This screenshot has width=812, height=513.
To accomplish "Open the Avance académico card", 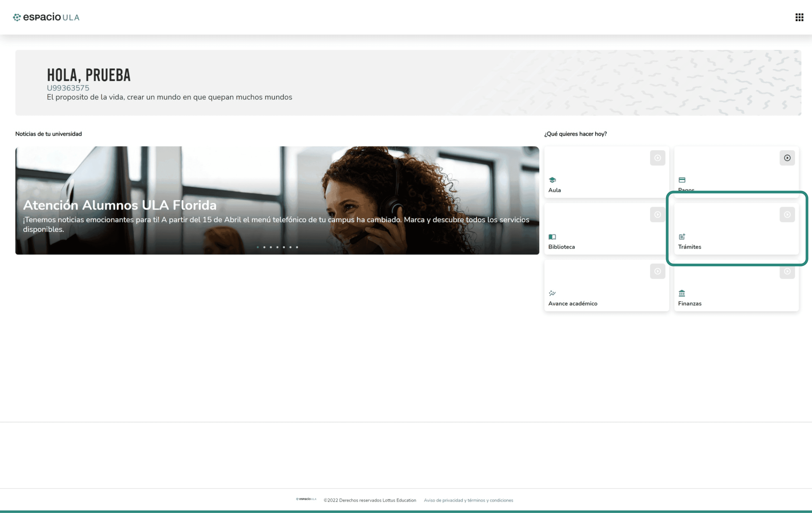I will coord(606,285).
